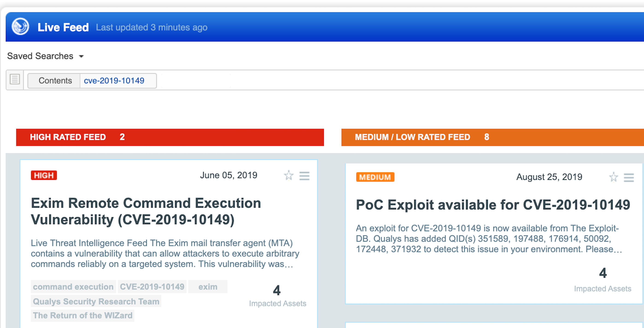
Task: Click the CVE-2019-10149 tag on Exim card
Action: point(152,287)
